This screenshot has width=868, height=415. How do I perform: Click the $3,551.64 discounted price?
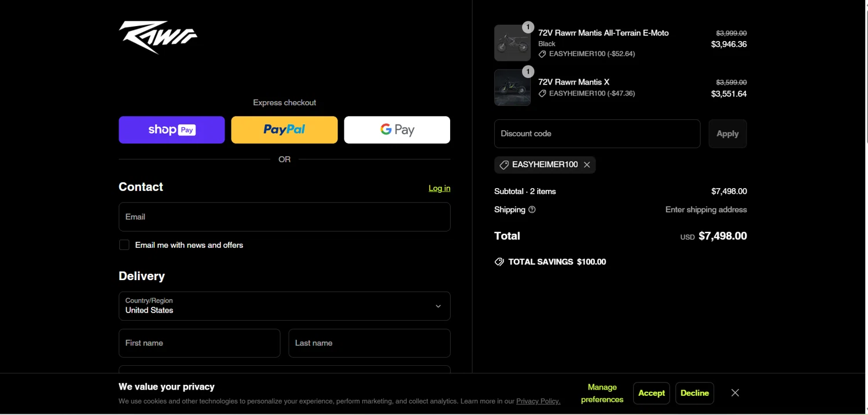tap(729, 94)
